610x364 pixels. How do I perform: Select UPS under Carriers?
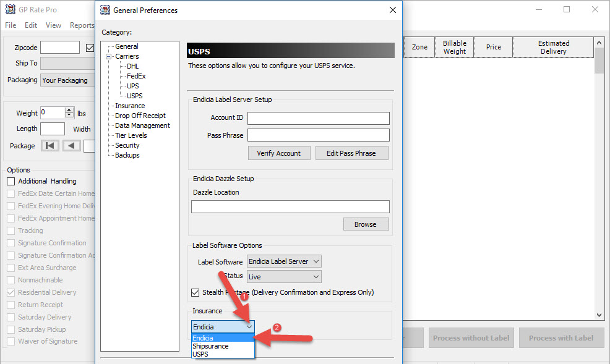(x=132, y=87)
